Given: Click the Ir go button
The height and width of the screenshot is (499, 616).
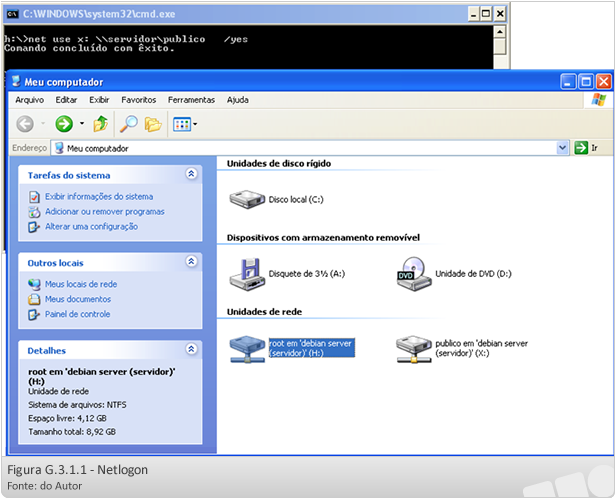Looking at the screenshot, I should 586,148.
